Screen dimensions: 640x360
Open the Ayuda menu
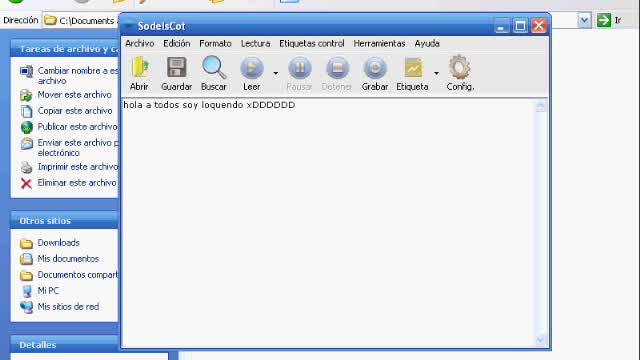(427, 43)
